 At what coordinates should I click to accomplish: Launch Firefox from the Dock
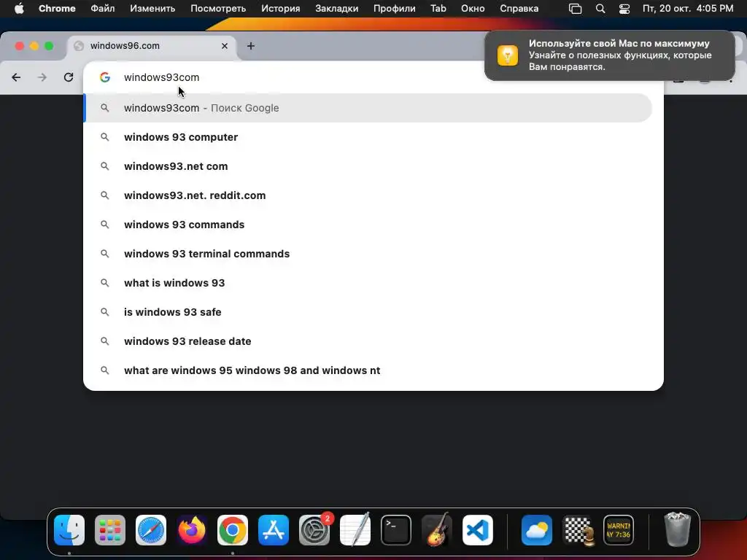coord(192,530)
